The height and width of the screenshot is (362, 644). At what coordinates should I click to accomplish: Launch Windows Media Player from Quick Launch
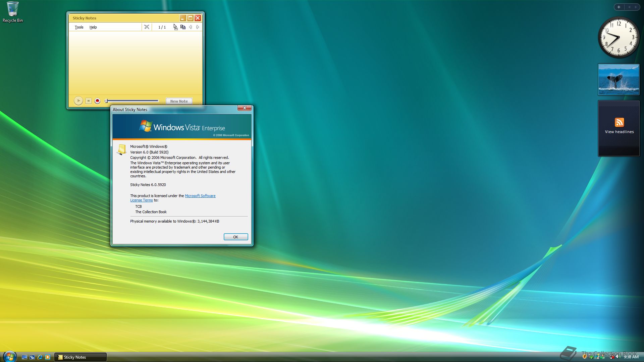pyautogui.click(x=48, y=357)
